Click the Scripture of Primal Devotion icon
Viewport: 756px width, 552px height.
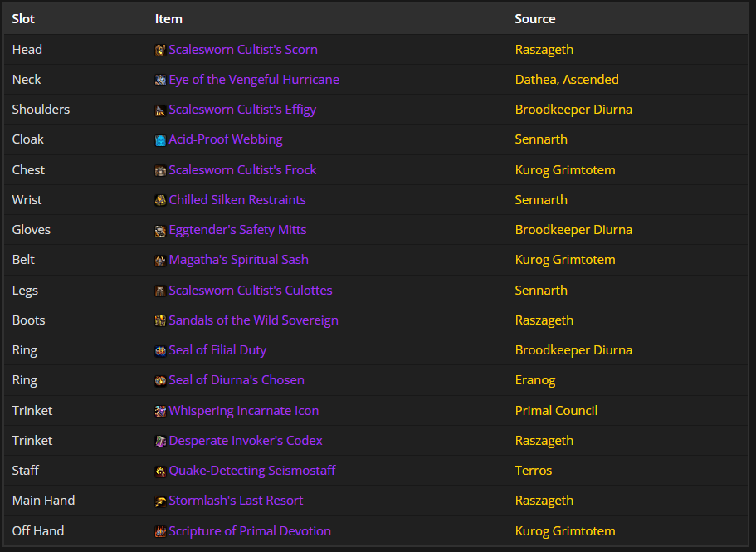(x=160, y=532)
